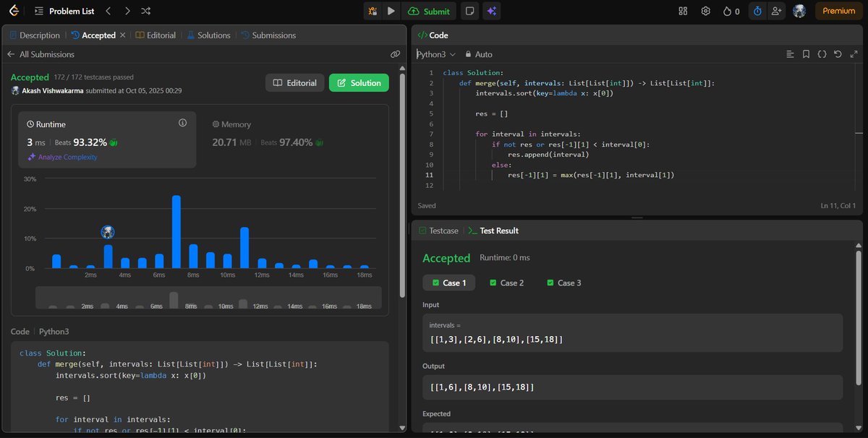Click the streak flame counter
This screenshot has width=868, height=438.
732,11
